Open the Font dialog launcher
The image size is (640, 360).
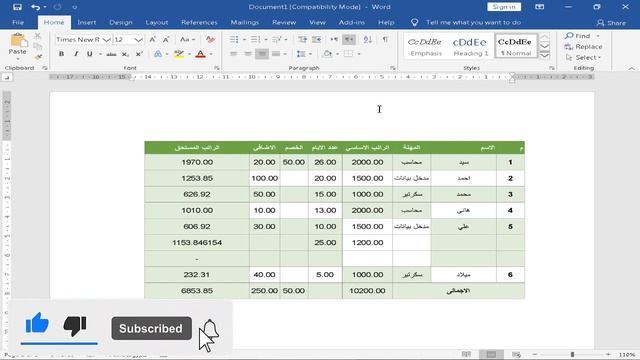click(217, 68)
